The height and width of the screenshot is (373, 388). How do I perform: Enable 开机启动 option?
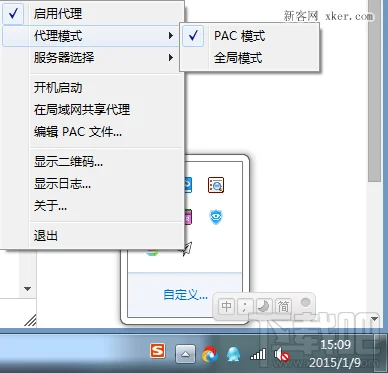click(93, 88)
